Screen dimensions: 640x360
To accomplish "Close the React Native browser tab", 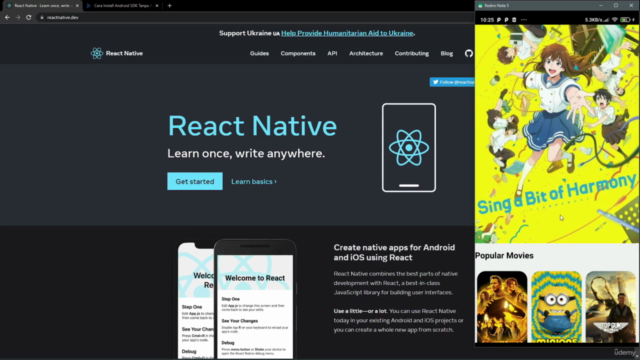I will click(x=77, y=6).
